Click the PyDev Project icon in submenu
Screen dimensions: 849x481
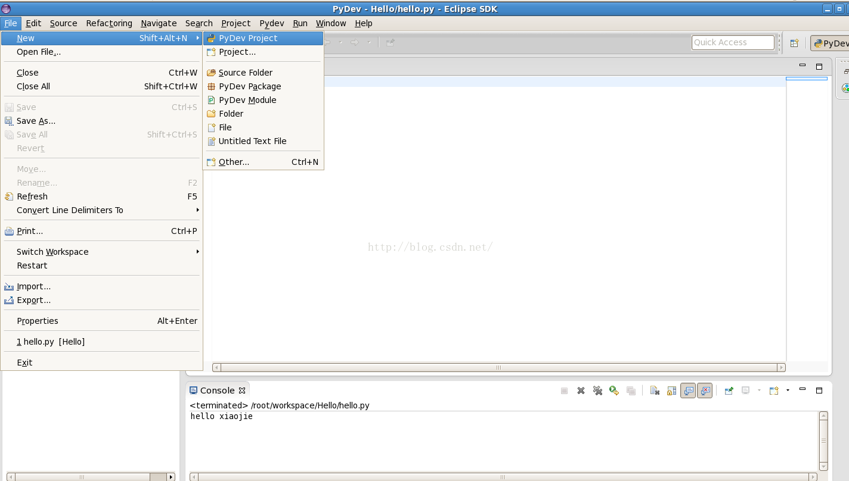click(211, 38)
